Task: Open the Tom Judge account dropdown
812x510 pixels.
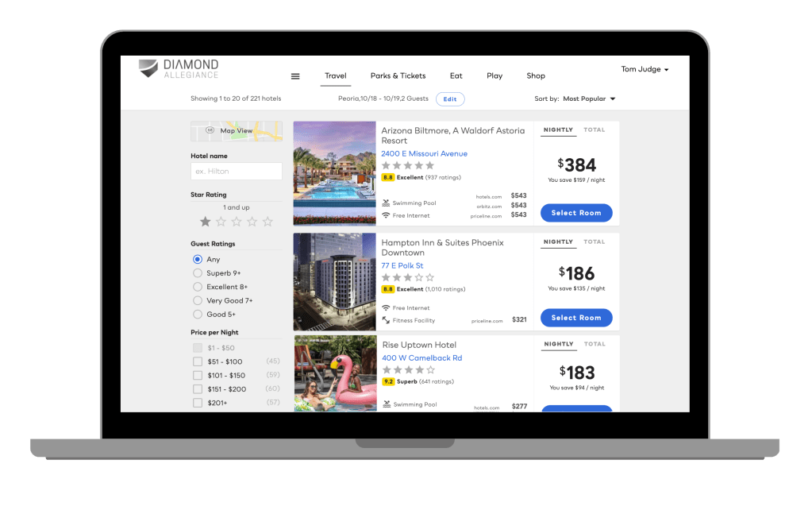Action: click(x=645, y=69)
